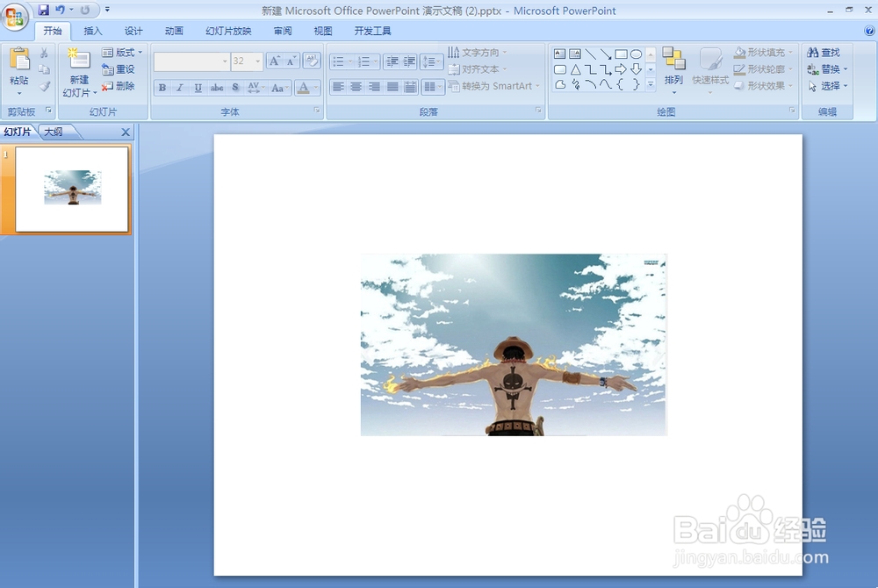
Task: Toggle italic formatting
Action: coord(180,87)
